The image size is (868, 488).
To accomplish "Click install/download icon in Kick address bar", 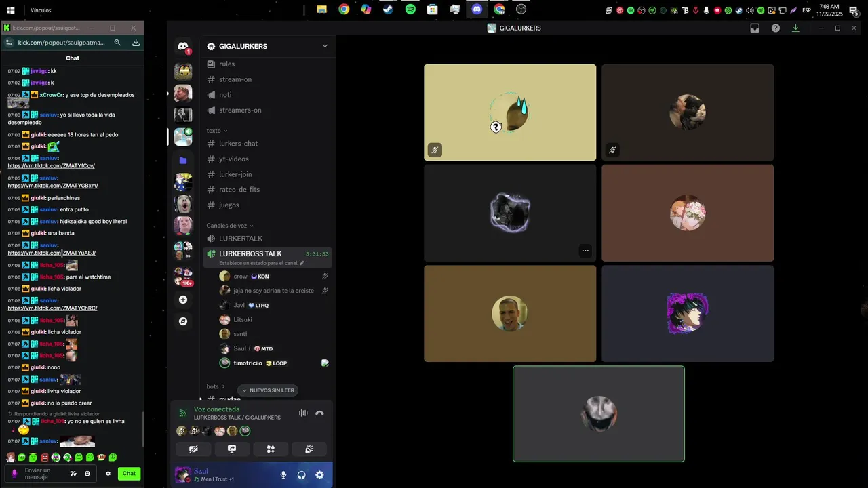I will click(x=136, y=43).
